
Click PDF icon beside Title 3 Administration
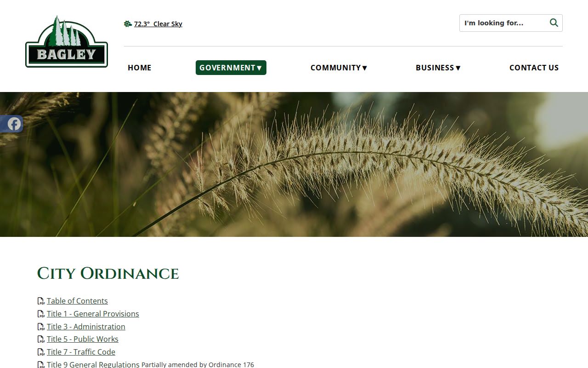pos(41,327)
